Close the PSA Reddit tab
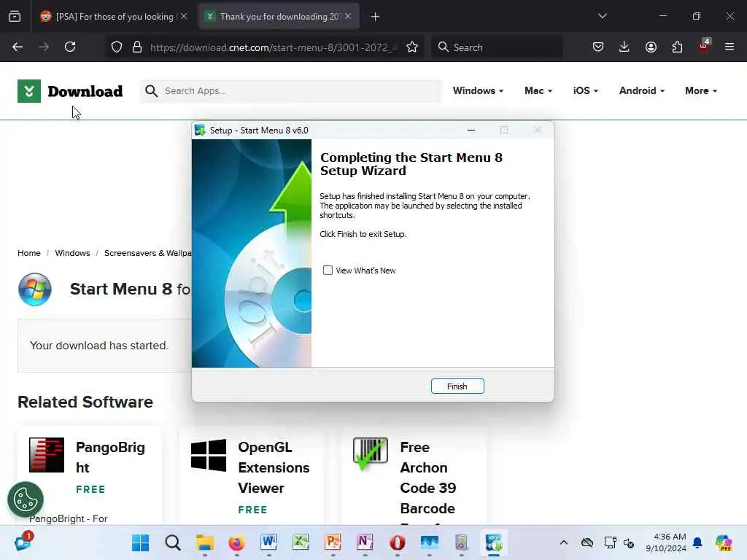The height and width of the screenshot is (560, 747). click(x=184, y=16)
